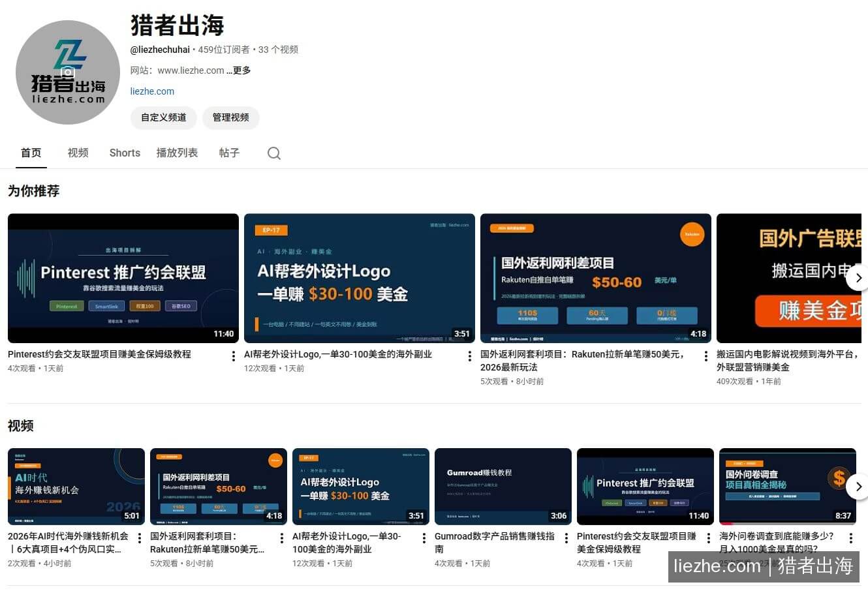The width and height of the screenshot is (868, 591).
Task: Open options menu for 海外问卷调查 video
Action: coord(850,538)
